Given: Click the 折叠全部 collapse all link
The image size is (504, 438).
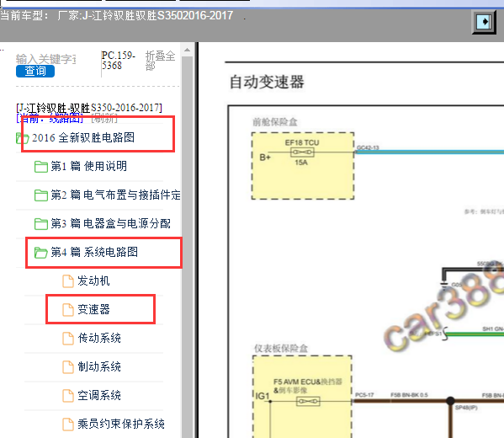Looking at the screenshot, I should click(x=160, y=61).
